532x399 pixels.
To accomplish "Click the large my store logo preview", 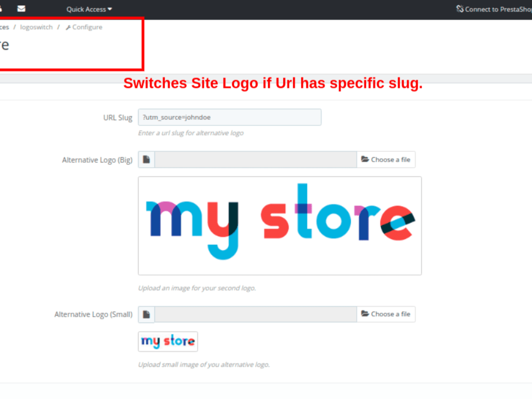I will tap(279, 226).
